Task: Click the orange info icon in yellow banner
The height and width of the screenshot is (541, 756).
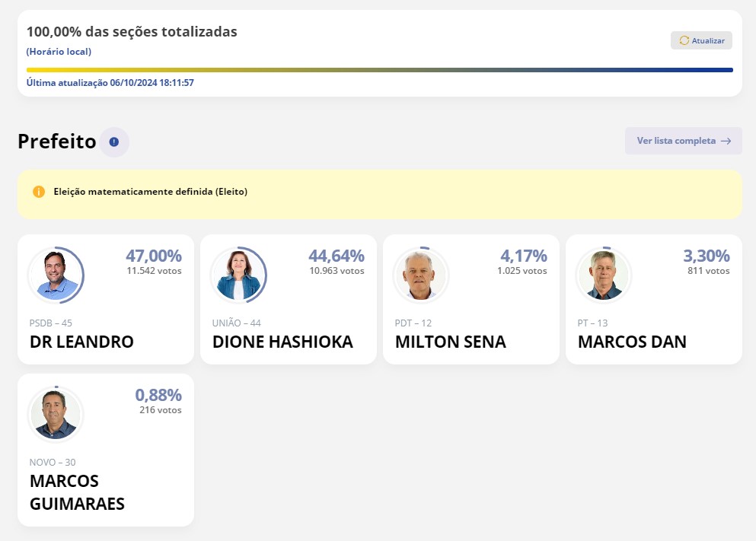Action: point(39,192)
